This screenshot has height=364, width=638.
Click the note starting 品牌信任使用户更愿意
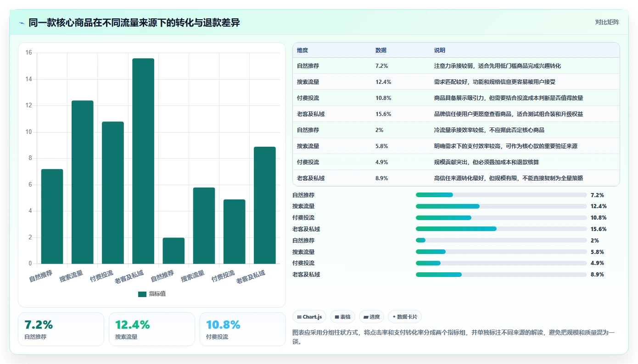[509, 114]
